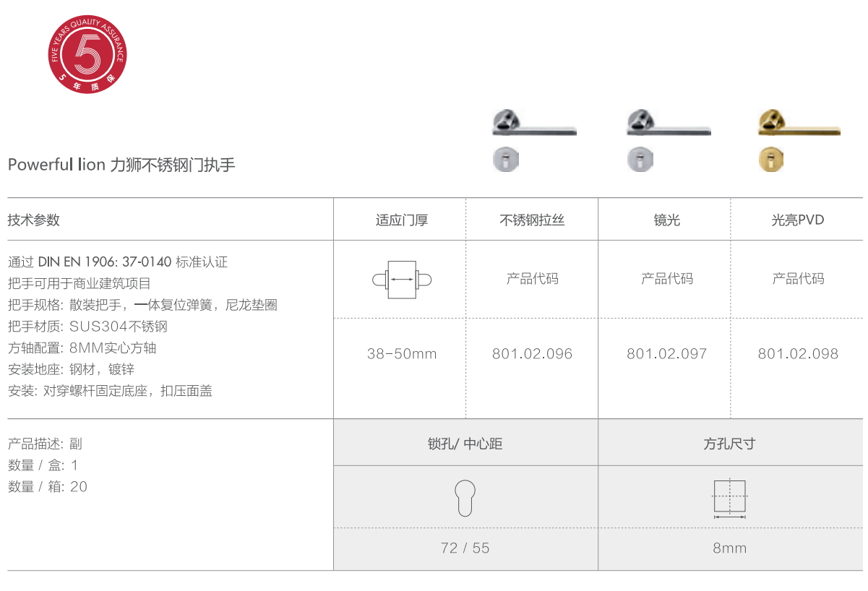
Task: Click product code 801.02.097
Action: tap(666, 354)
